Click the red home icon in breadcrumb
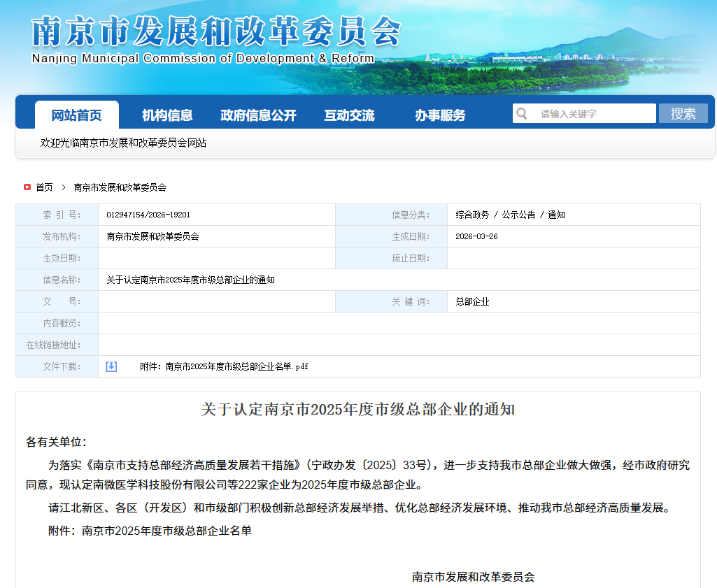Screen dimensions: 717x588 pos(27,187)
